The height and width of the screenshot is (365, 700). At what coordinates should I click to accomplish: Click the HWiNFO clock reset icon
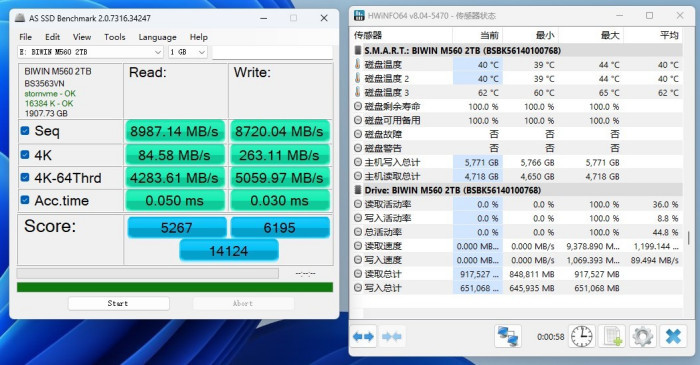(x=582, y=336)
